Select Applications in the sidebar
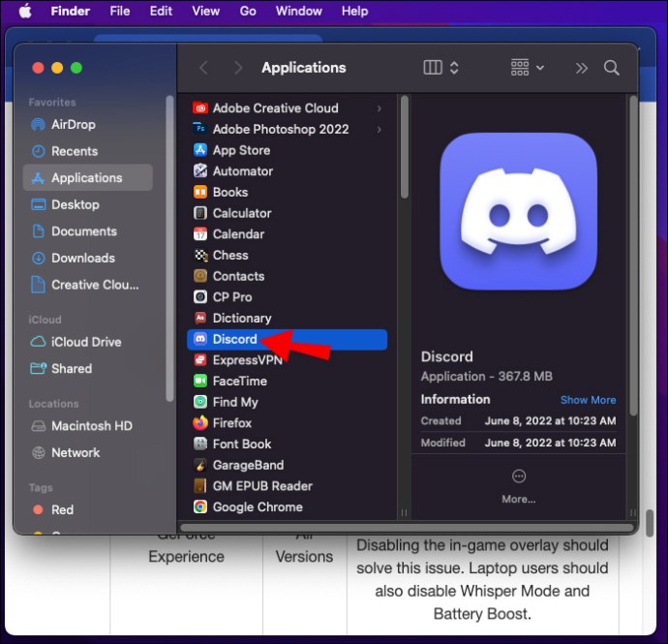The height and width of the screenshot is (644, 668). point(88,178)
